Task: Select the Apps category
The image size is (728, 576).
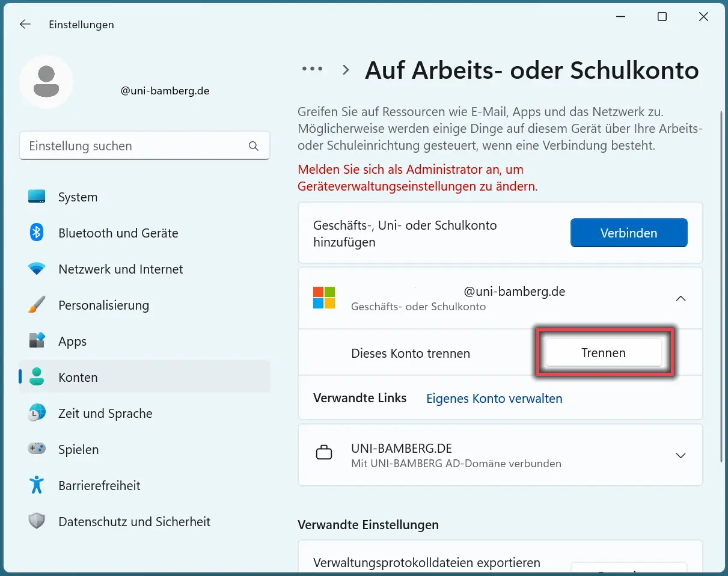Action: tap(144, 341)
